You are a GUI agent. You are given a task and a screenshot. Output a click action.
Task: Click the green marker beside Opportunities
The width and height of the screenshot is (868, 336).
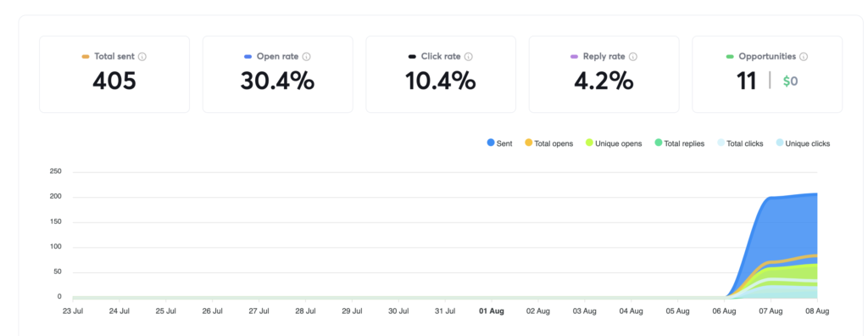[730, 57]
